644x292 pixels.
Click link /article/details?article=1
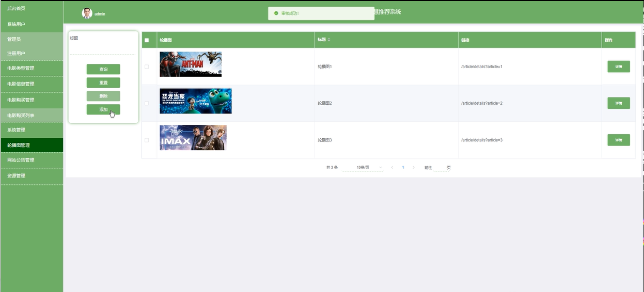pyautogui.click(x=482, y=67)
